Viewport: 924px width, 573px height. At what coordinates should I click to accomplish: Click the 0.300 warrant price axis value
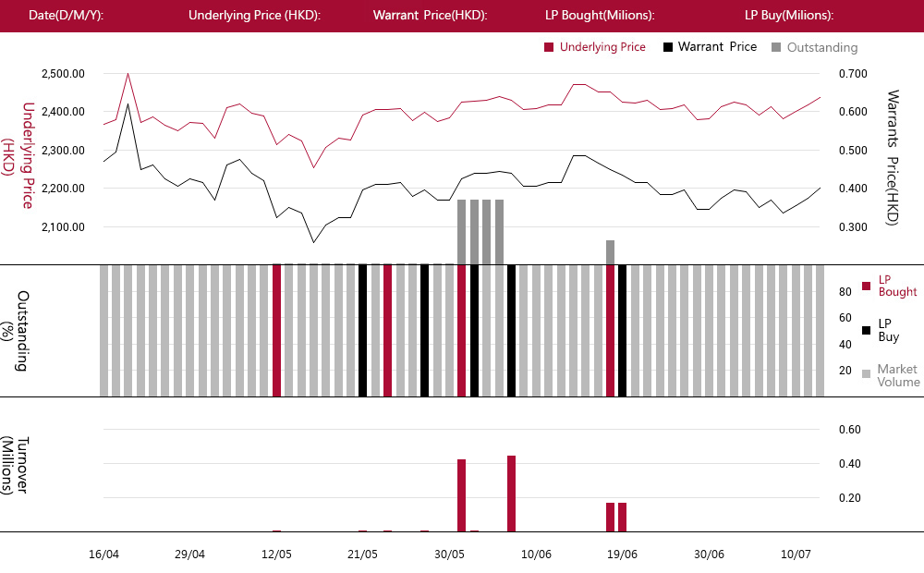[853, 227]
